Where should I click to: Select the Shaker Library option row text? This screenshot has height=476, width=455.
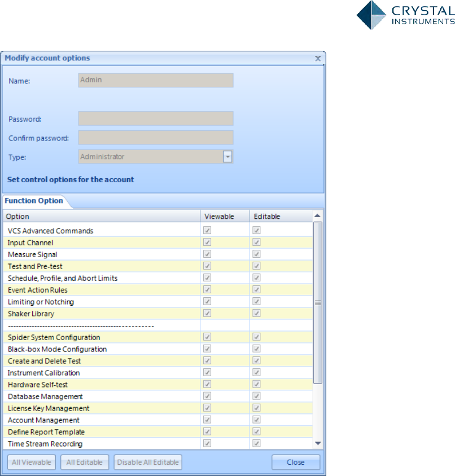[31, 314]
